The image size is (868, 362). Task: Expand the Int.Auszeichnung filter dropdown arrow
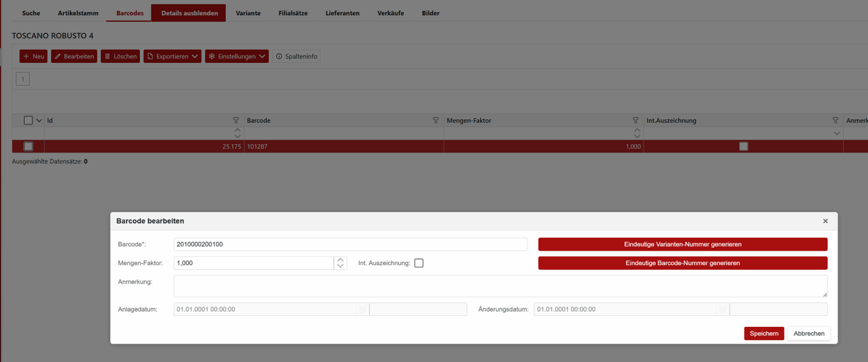(837, 133)
